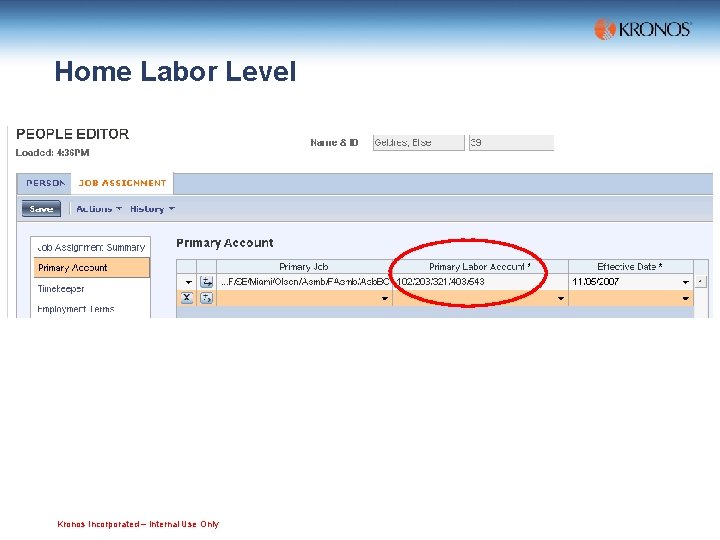The height and width of the screenshot is (540, 720).
Task: Click the insert row icon in first row
Action: 207,282
